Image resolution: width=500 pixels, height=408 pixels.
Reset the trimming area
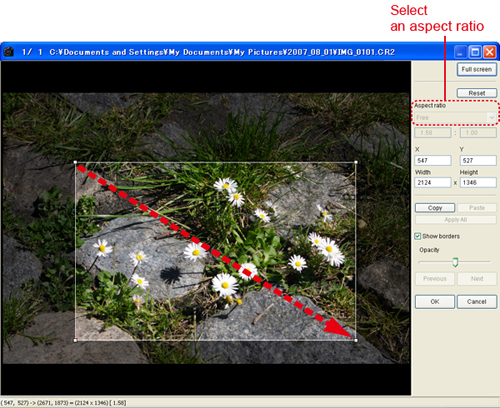pos(477,93)
